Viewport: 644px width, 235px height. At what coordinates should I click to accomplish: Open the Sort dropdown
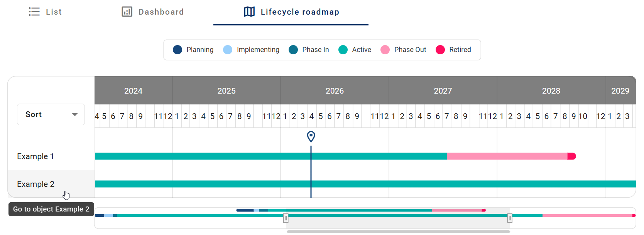[51, 114]
